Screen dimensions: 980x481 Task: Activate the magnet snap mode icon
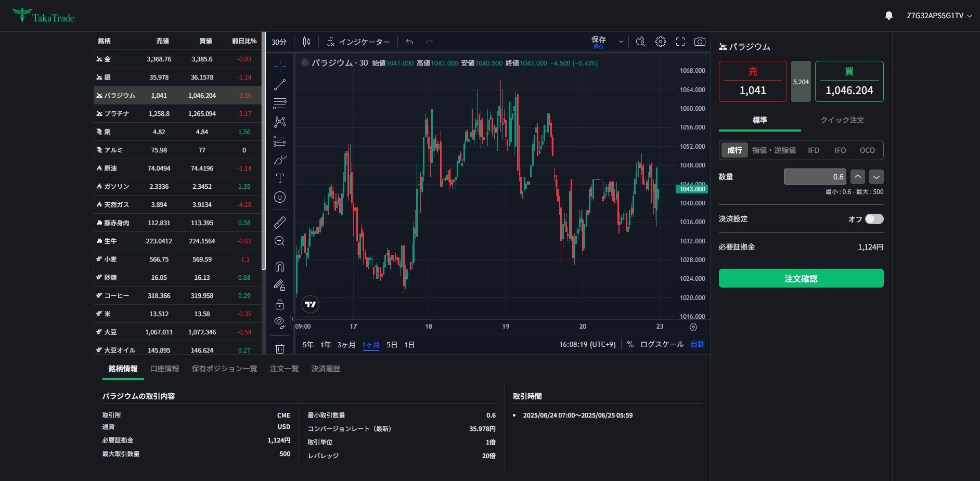point(280,267)
